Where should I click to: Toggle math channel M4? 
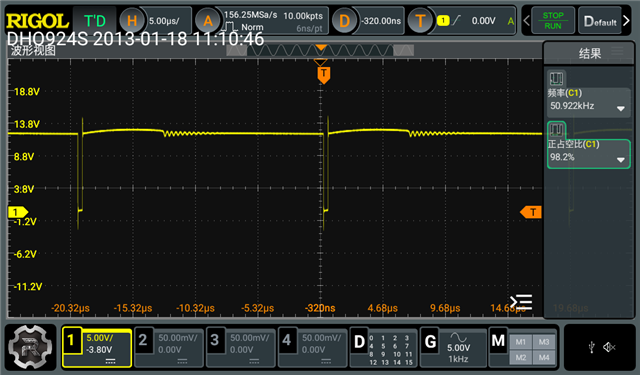pos(544,357)
